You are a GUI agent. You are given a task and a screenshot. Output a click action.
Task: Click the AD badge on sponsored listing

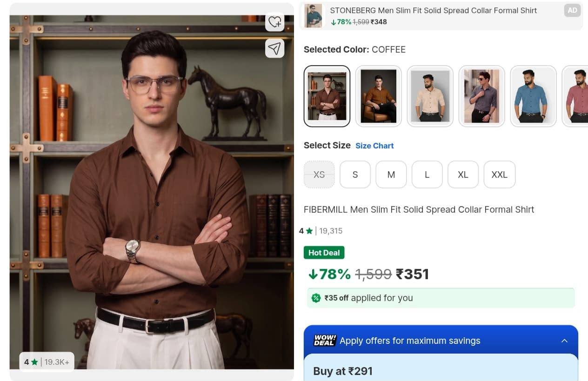tap(572, 10)
